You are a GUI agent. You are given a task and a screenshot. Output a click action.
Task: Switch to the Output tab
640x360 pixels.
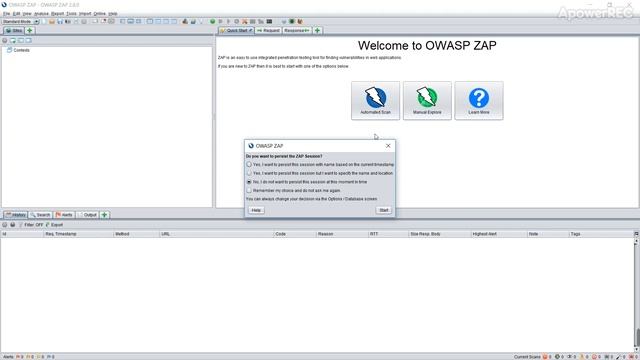[x=87, y=215]
